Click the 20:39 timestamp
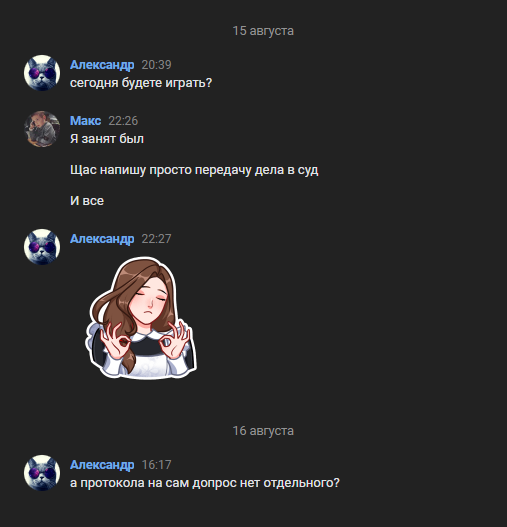The width and height of the screenshot is (507, 527). (x=156, y=65)
